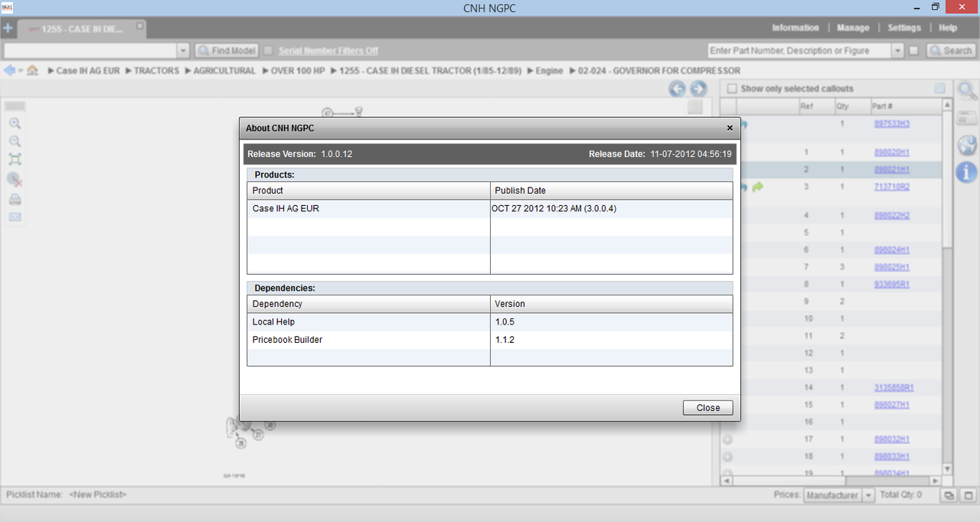
Task: Click the circle icon in Ref 17 row
Action: pos(727,439)
